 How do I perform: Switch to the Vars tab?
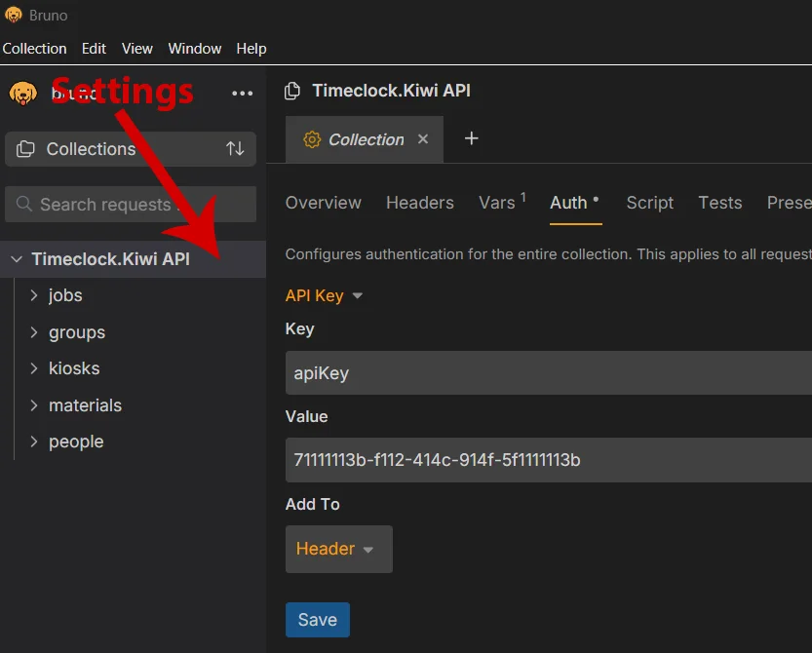pos(502,203)
